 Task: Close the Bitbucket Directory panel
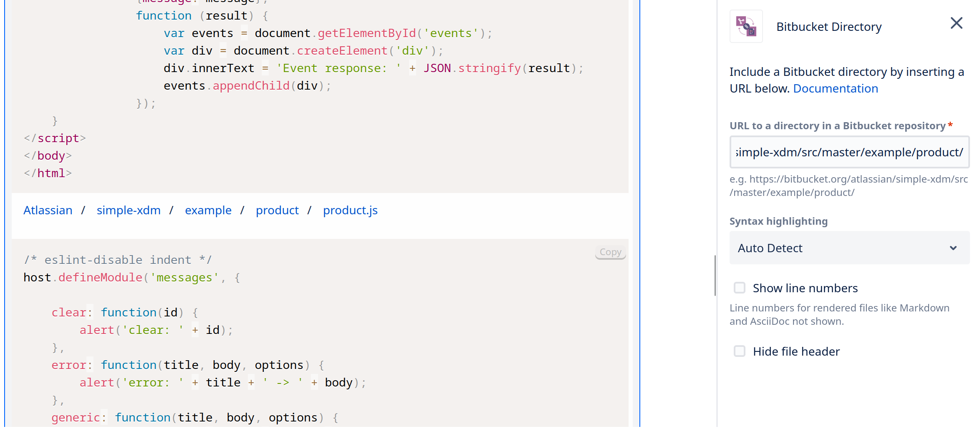pyautogui.click(x=956, y=23)
